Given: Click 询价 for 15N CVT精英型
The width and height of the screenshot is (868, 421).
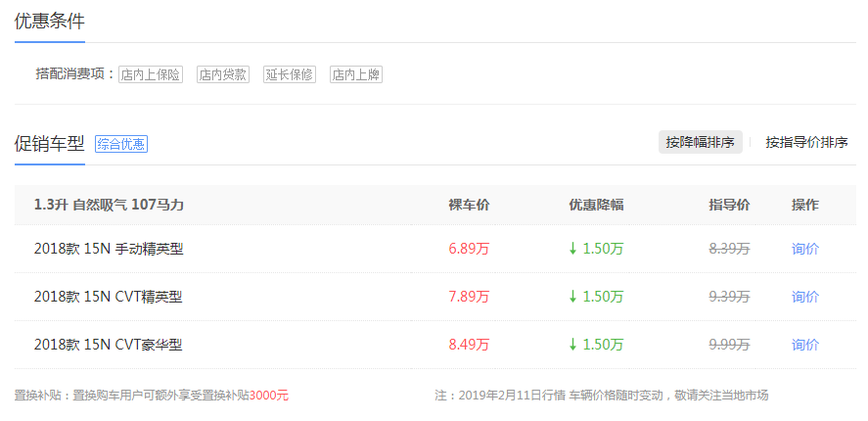Looking at the screenshot, I should 805,297.
